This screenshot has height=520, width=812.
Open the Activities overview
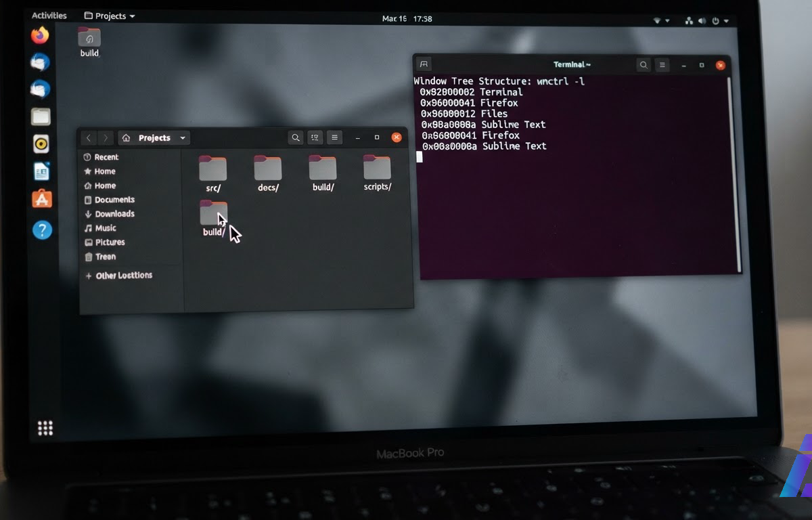click(x=49, y=16)
